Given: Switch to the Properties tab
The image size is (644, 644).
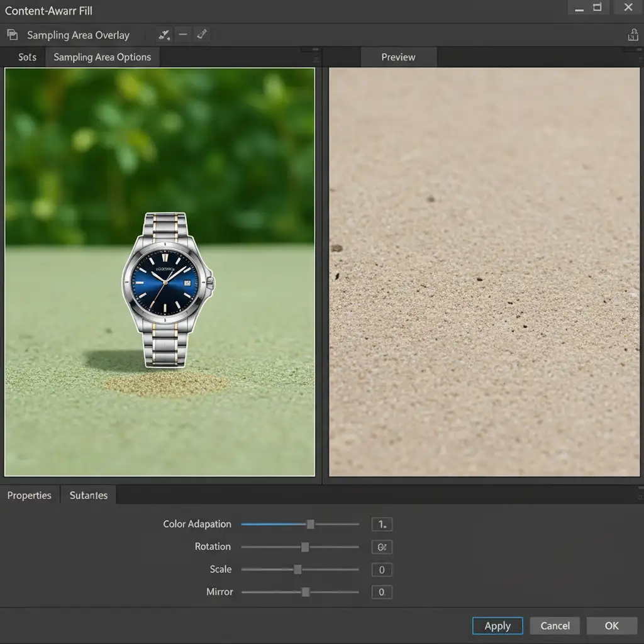Looking at the screenshot, I should pos(30,496).
